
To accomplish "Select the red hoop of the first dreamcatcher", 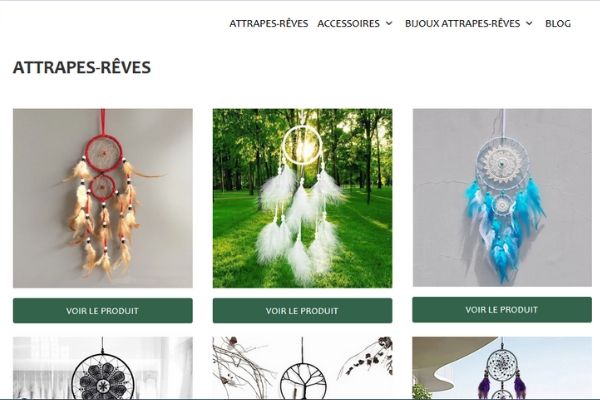I will (103, 153).
